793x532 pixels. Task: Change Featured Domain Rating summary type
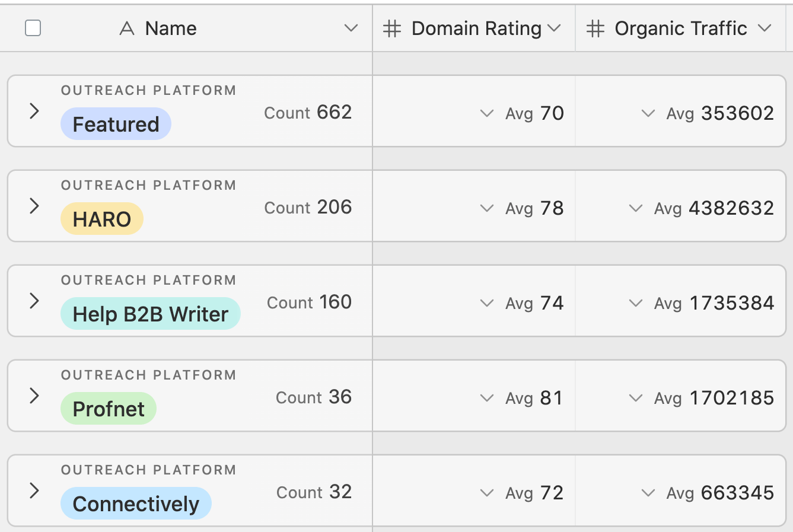[x=487, y=113]
